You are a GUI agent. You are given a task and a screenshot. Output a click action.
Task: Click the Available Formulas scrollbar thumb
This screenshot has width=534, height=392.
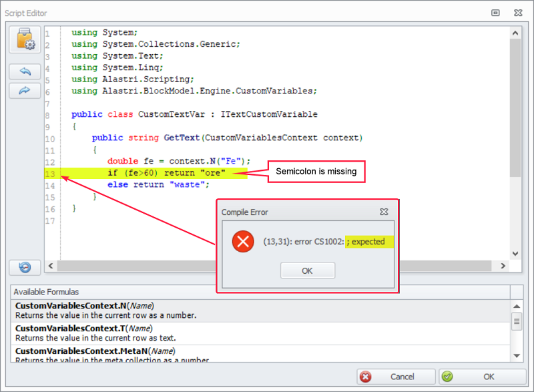(517, 321)
